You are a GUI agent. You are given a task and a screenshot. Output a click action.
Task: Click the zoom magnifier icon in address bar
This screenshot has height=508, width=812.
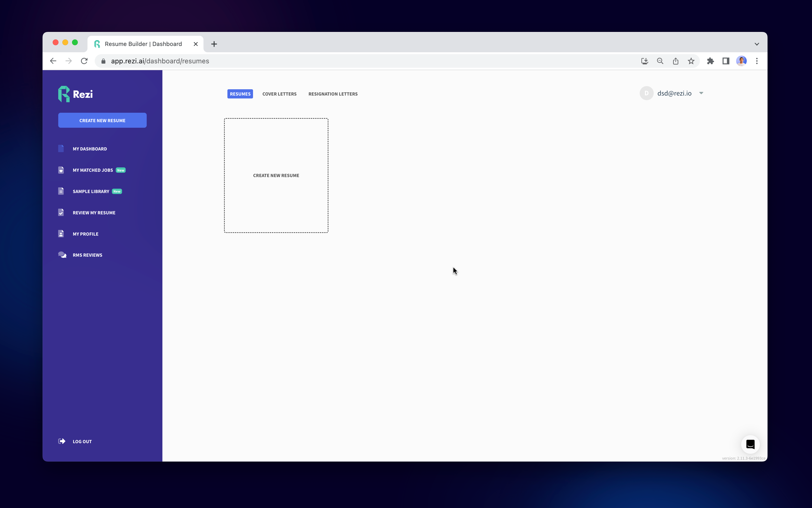(x=660, y=61)
